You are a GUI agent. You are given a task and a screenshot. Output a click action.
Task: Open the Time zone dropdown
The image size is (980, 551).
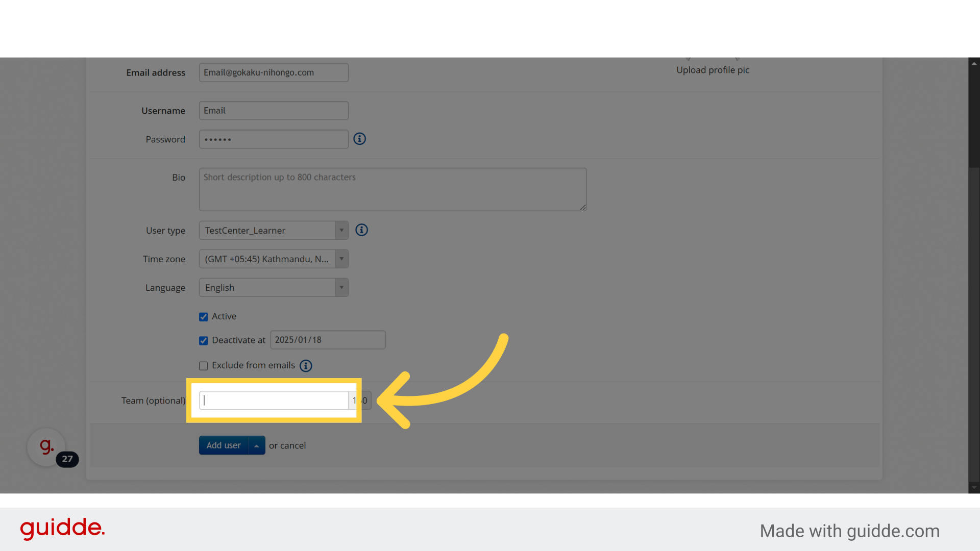click(274, 259)
